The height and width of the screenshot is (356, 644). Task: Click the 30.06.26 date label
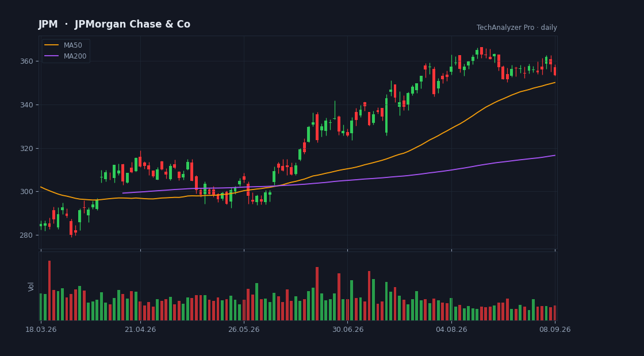pyautogui.click(x=348, y=330)
